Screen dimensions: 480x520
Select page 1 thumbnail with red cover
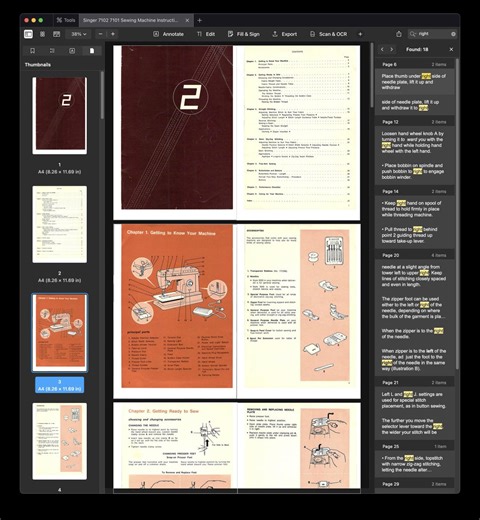[x=60, y=115]
